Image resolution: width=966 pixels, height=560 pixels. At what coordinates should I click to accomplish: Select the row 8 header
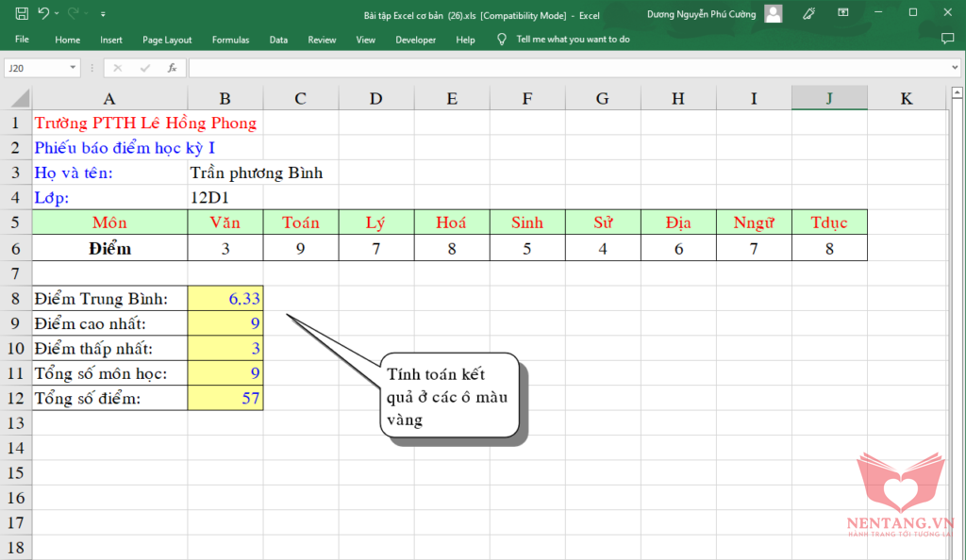tap(15, 299)
